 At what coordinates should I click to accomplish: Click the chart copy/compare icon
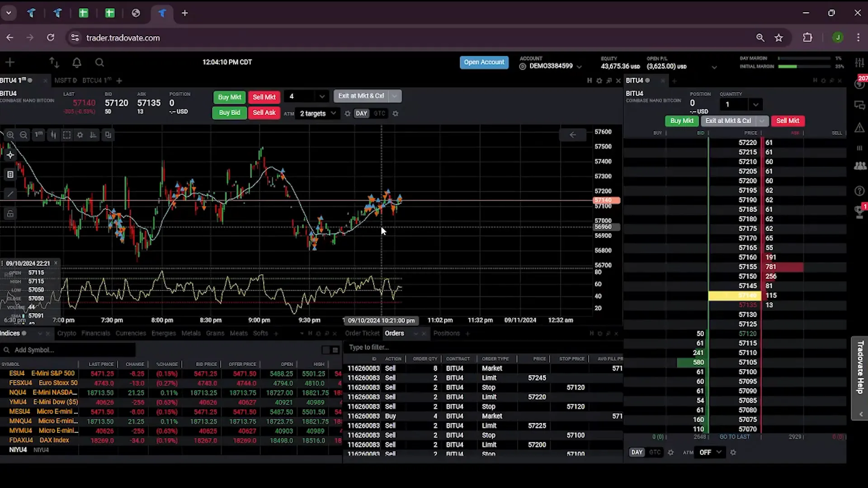(x=108, y=135)
